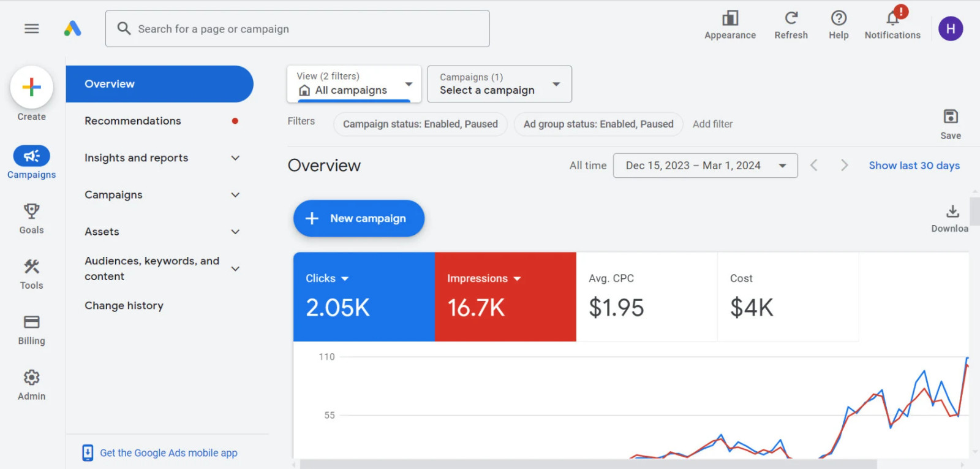Go to previous date range
The width and height of the screenshot is (980, 469).
click(814, 166)
